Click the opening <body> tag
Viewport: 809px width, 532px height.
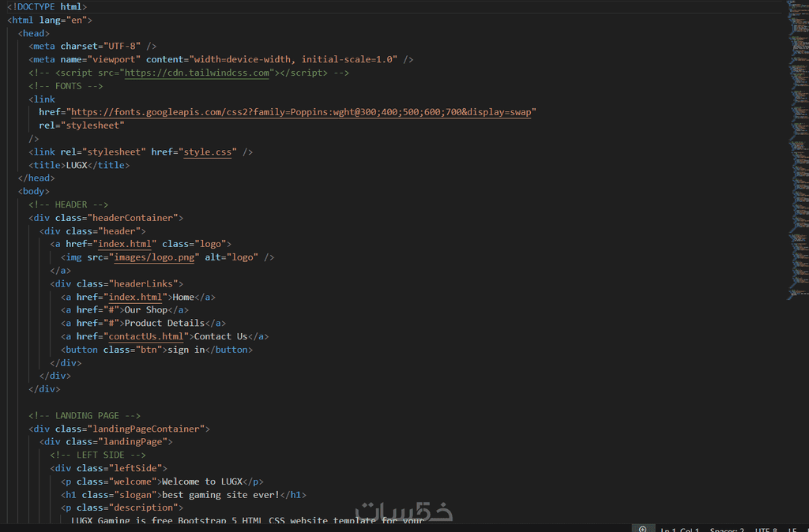pyautogui.click(x=33, y=191)
